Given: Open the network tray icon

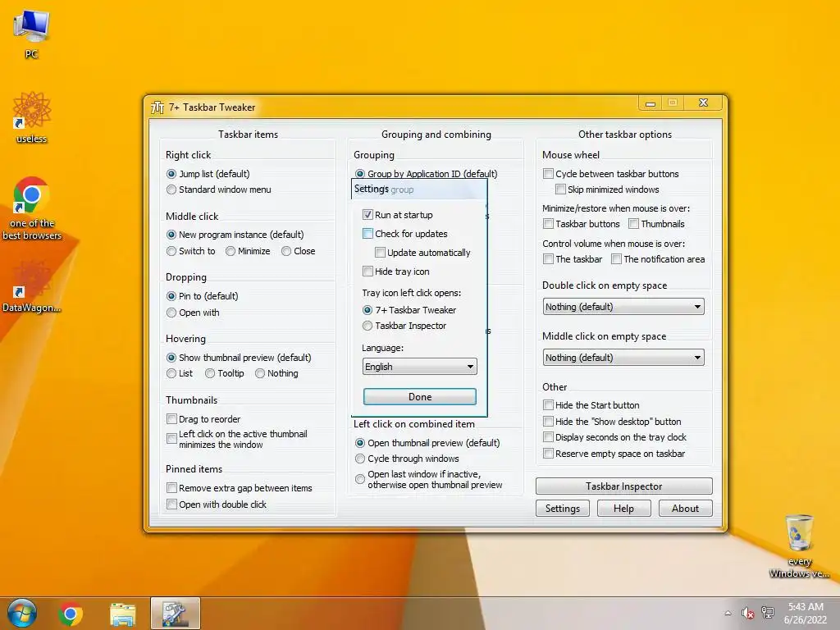Looking at the screenshot, I should [768, 613].
